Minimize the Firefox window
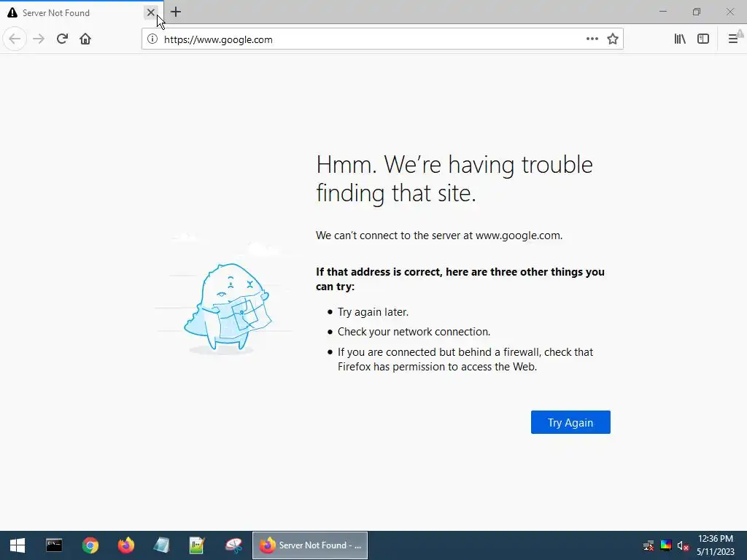The width and height of the screenshot is (747, 560). (x=662, y=12)
